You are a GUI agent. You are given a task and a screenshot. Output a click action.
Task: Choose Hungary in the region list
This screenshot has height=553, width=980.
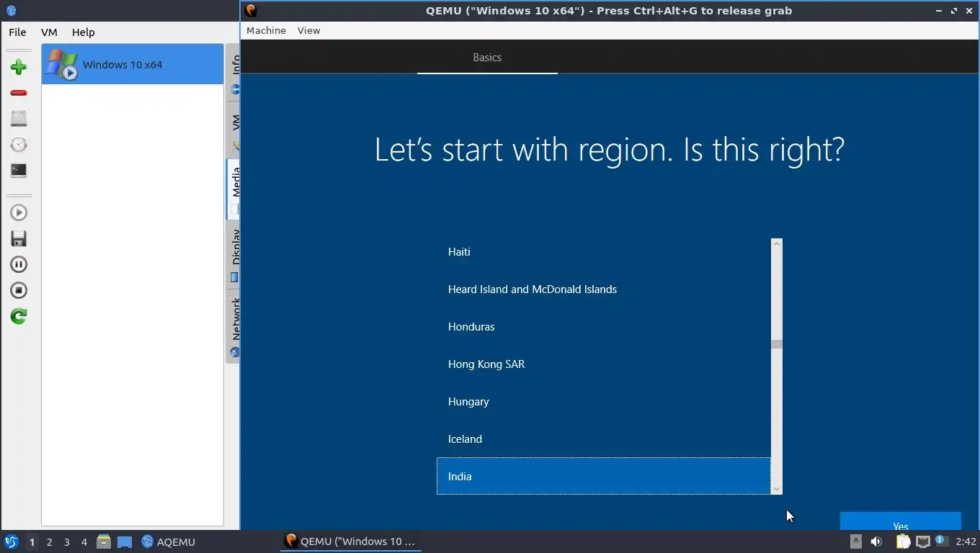click(604, 402)
